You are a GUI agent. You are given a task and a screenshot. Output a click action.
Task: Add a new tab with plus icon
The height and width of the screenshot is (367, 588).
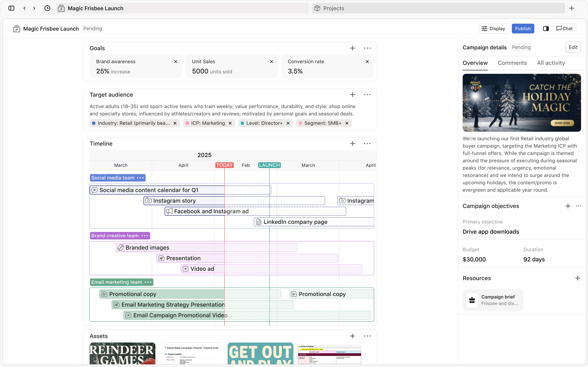pos(571,8)
